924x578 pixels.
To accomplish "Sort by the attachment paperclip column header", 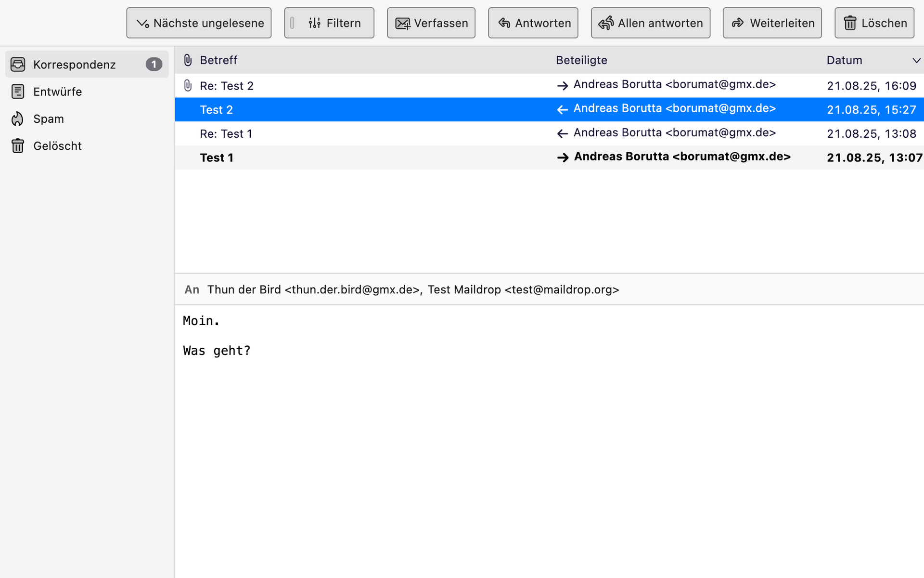I will click(x=188, y=60).
